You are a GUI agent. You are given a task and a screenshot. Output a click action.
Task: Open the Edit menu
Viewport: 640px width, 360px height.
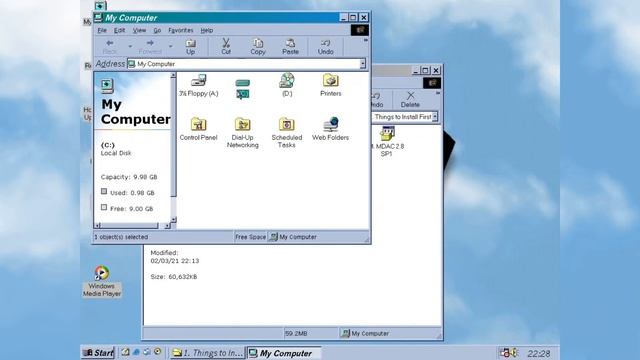pos(119,30)
